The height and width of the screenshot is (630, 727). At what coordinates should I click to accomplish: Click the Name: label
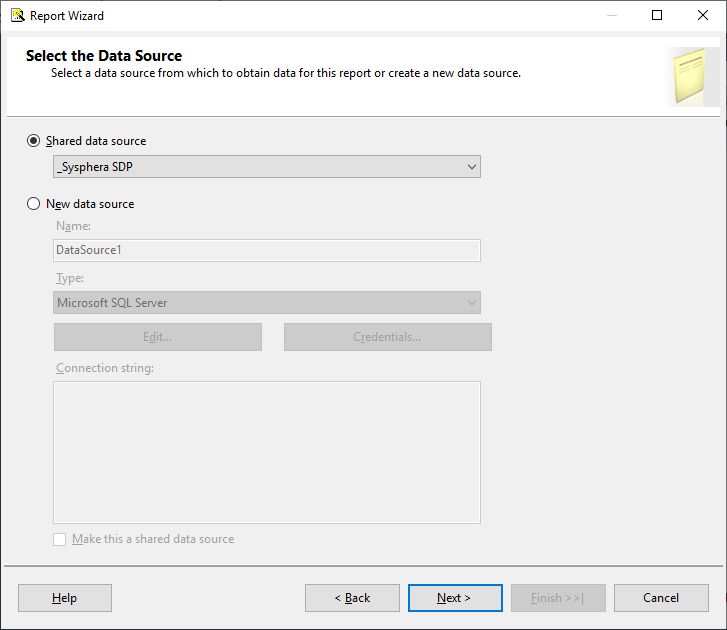point(73,226)
